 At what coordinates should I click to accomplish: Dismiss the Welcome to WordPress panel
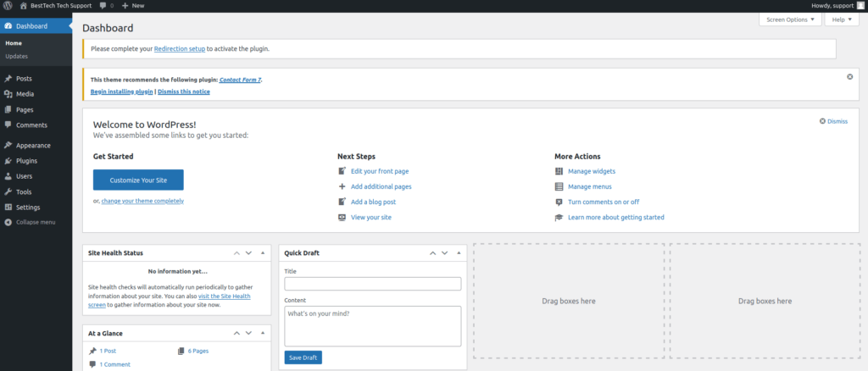834,121
